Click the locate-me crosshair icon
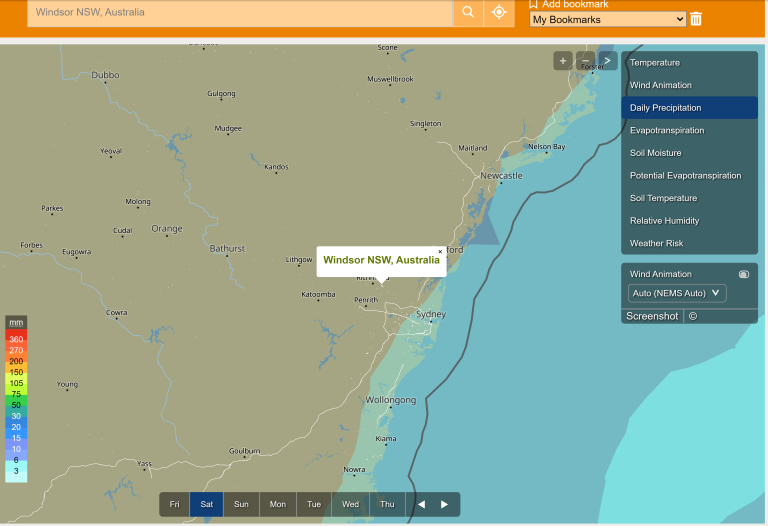 pos(499,12)
